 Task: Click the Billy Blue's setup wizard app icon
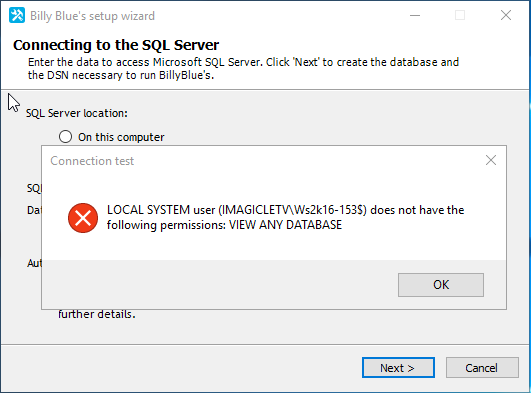(17, 15)
